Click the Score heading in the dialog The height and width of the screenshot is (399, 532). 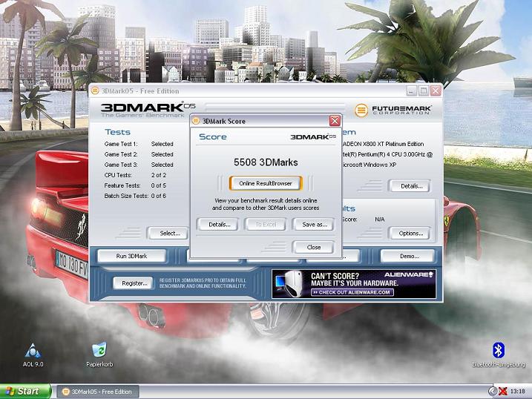point(213,137)
